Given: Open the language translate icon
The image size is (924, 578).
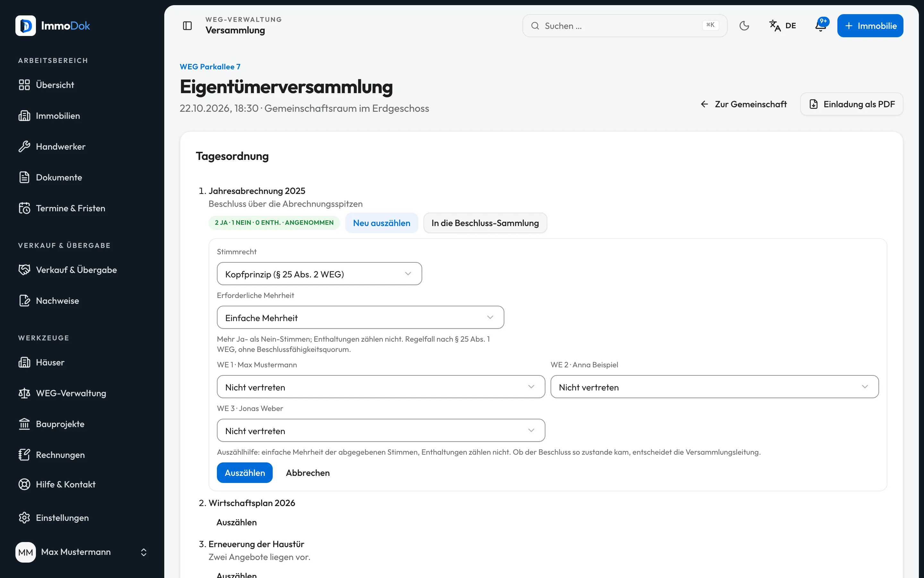Looking at the screenshot, I should pyautogui.click(x=775, y=26).
